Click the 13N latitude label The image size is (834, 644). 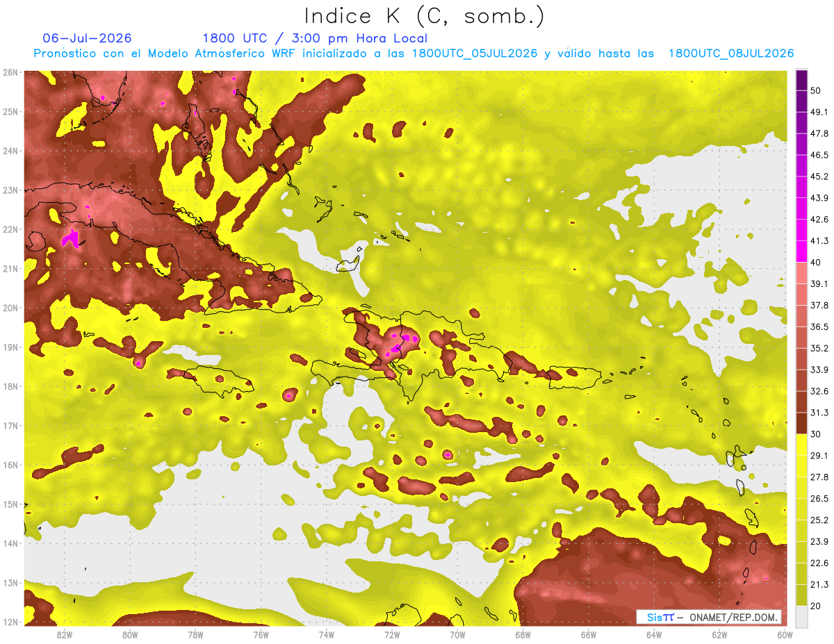tap(10, 583)
